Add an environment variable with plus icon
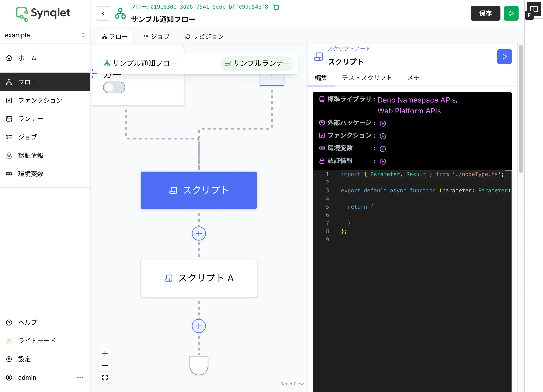The width and height of the screenshot is (543, 392). coord(383,149)
